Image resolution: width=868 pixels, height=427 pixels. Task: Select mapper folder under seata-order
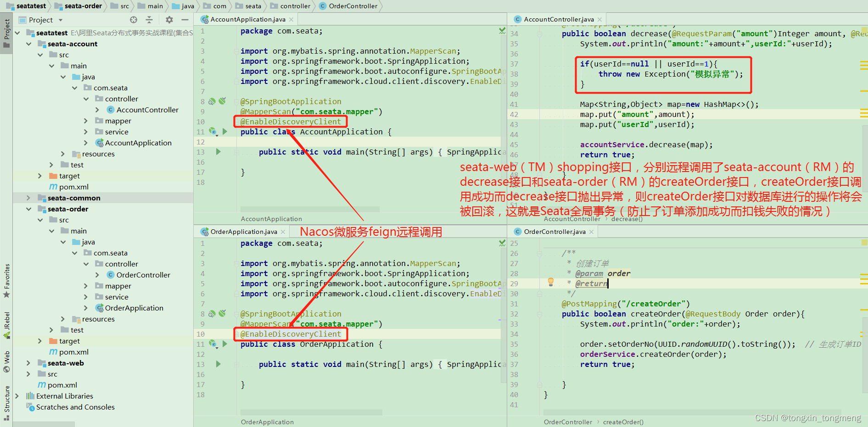pos(118,286)
